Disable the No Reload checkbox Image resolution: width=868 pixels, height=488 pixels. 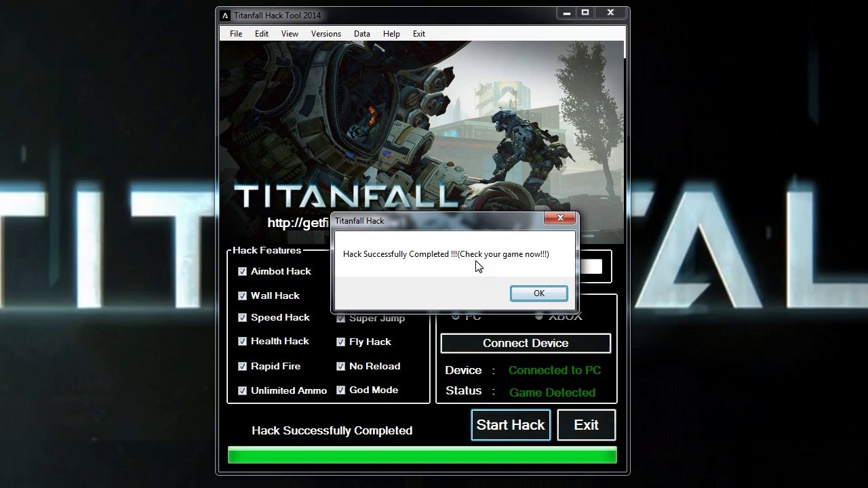[340, 366]
